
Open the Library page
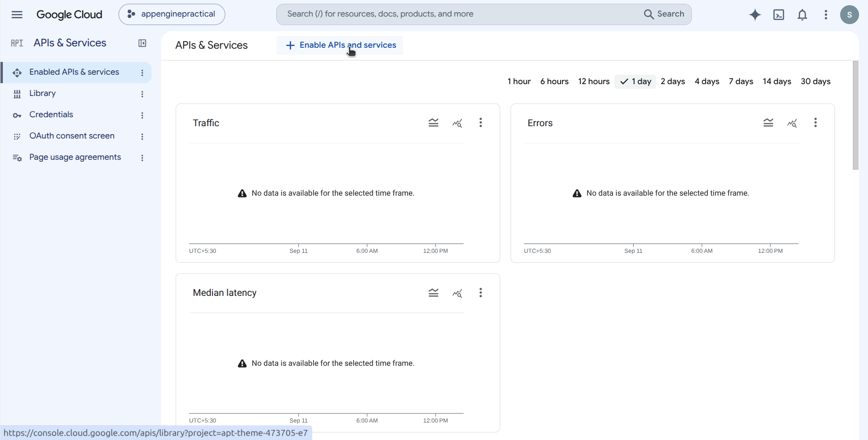[x=76, y=94]
